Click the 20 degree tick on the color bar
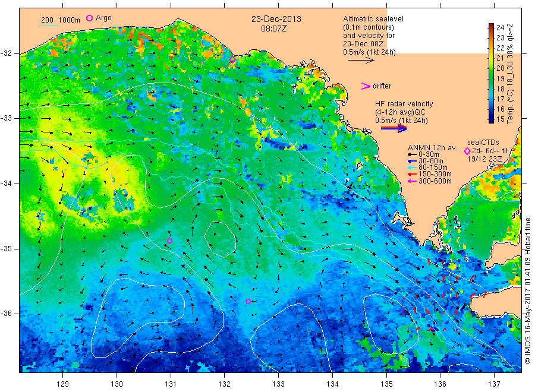Image resolution: width=535 pixels, height=392 pixels. (500, 68)
